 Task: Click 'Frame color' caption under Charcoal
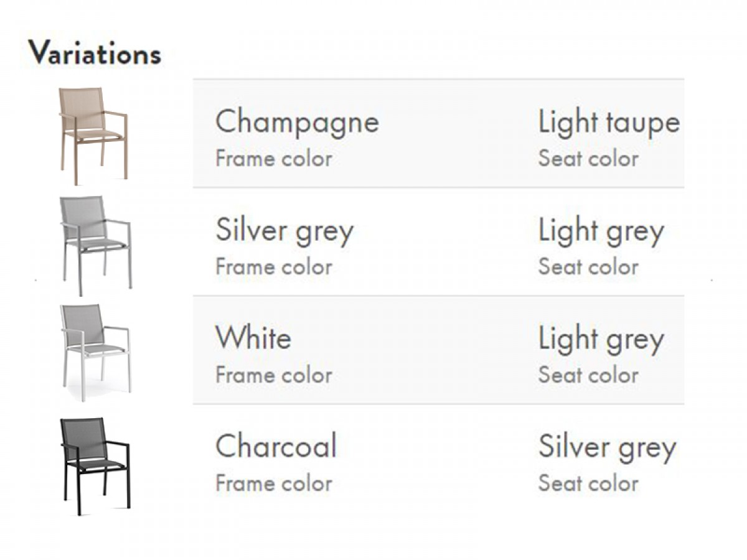274,483
